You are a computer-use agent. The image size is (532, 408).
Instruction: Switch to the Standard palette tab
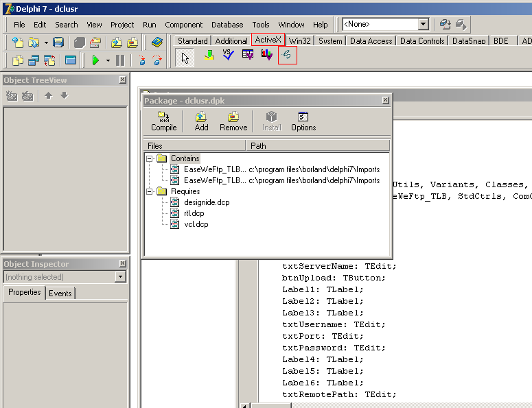[x=192, y=41]
